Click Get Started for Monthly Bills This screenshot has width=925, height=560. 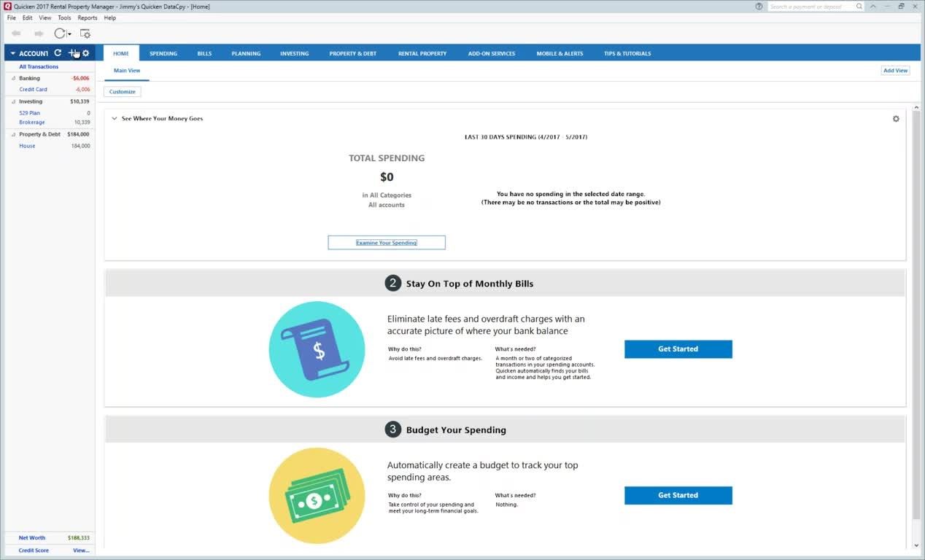[678, 349]
